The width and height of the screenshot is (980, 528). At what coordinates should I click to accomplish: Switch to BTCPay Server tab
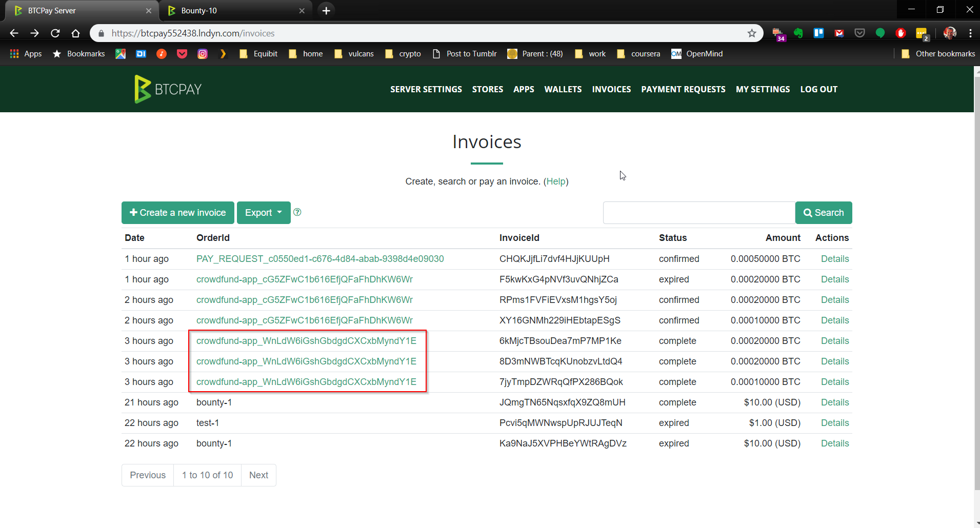(82, 11)
